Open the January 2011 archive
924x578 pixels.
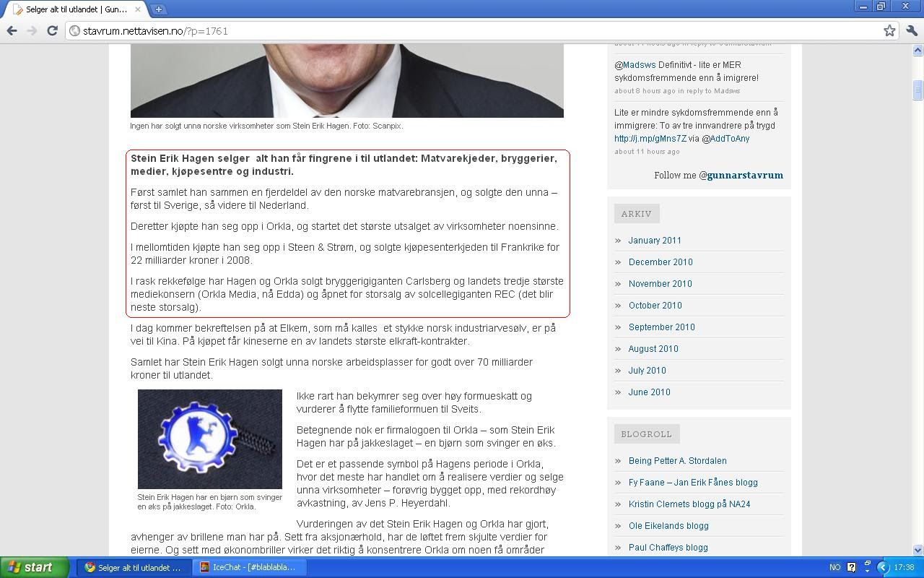pyautogui.click(x=655, y=241)
